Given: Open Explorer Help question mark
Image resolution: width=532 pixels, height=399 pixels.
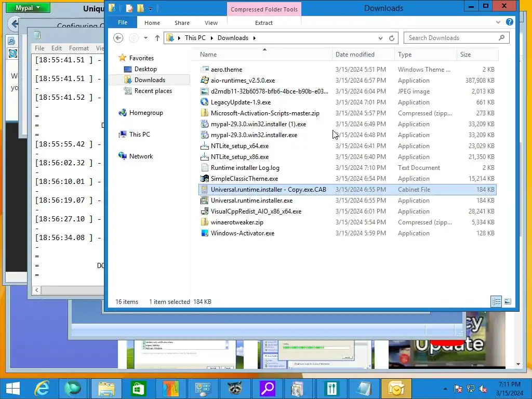Looking at the screenshot, I should click(x=509, y=22).
